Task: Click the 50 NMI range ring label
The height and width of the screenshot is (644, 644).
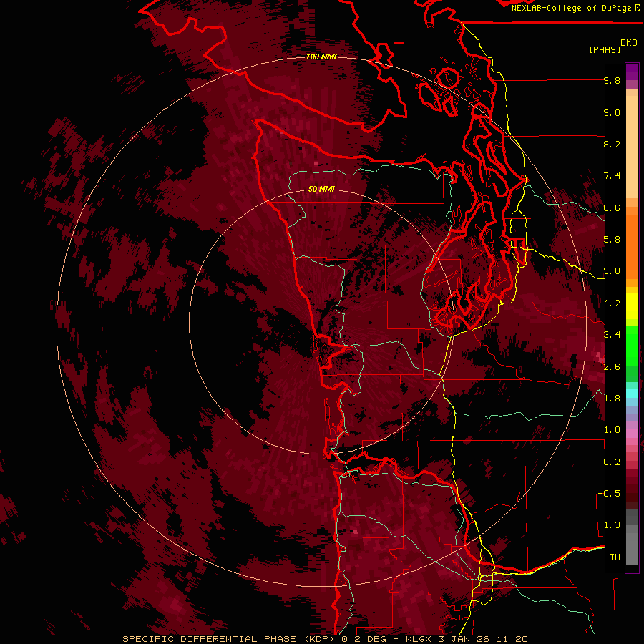Action: tap(321, 190)
